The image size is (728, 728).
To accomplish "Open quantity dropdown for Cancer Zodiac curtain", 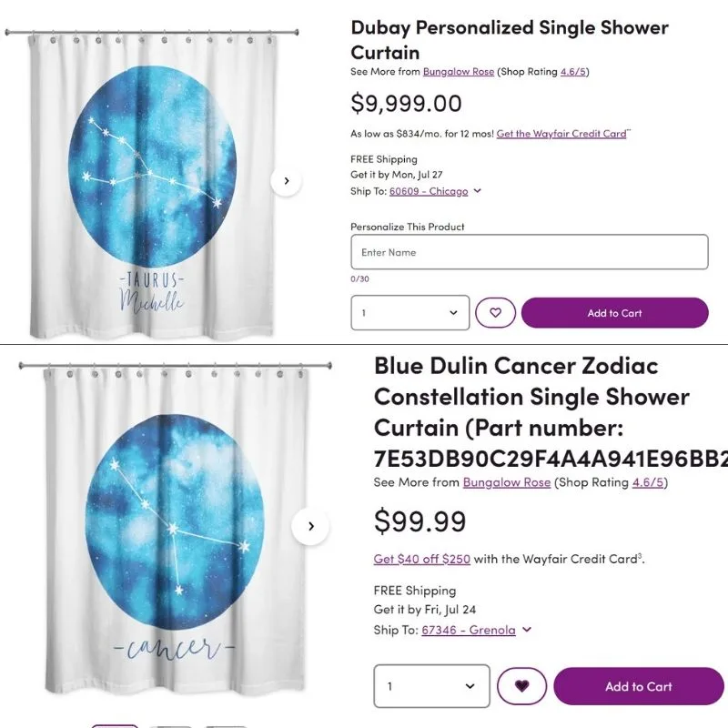I will point(431,686).
